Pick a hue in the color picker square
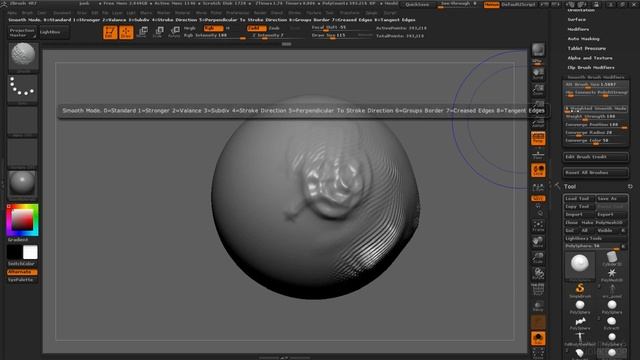 pos(22,220)
